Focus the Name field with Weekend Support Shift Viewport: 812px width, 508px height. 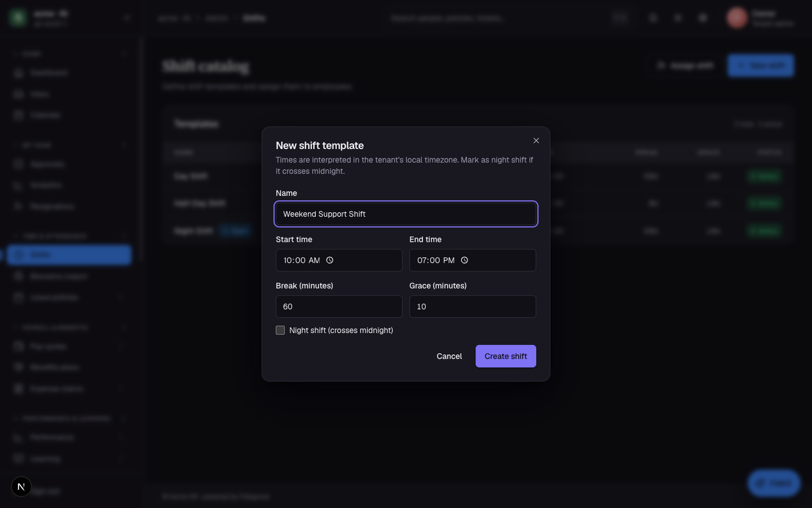(406, 214)
